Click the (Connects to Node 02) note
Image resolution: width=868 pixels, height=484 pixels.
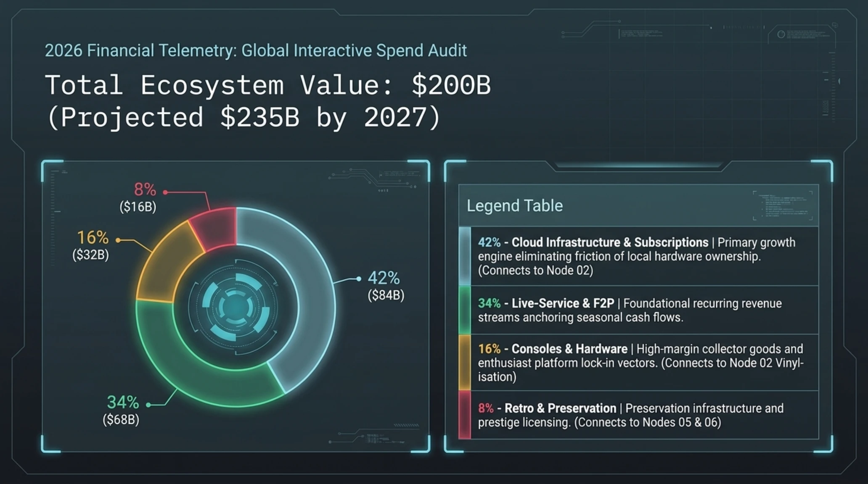pyautogui.click(x=535, y=270)
